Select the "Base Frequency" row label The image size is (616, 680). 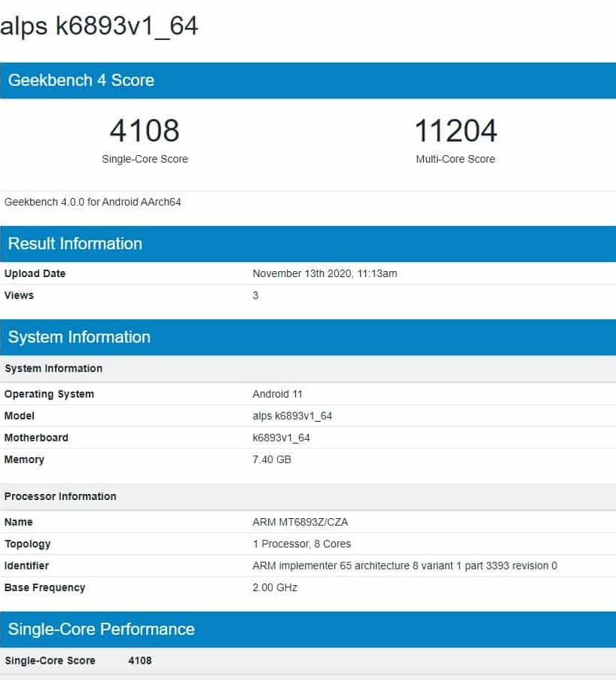(x=44, y=587)
